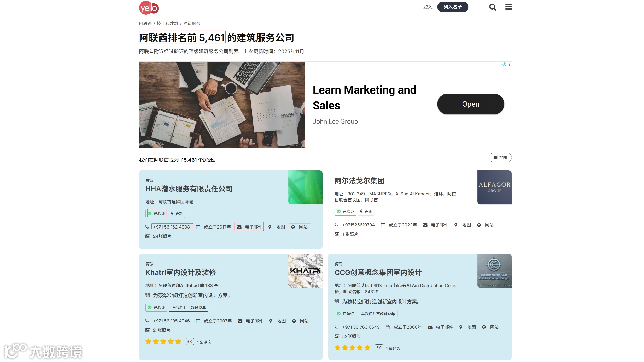Open the ad options three-dot menu
This screenshot has width=644, height=362.
click(x=509, y=64)
